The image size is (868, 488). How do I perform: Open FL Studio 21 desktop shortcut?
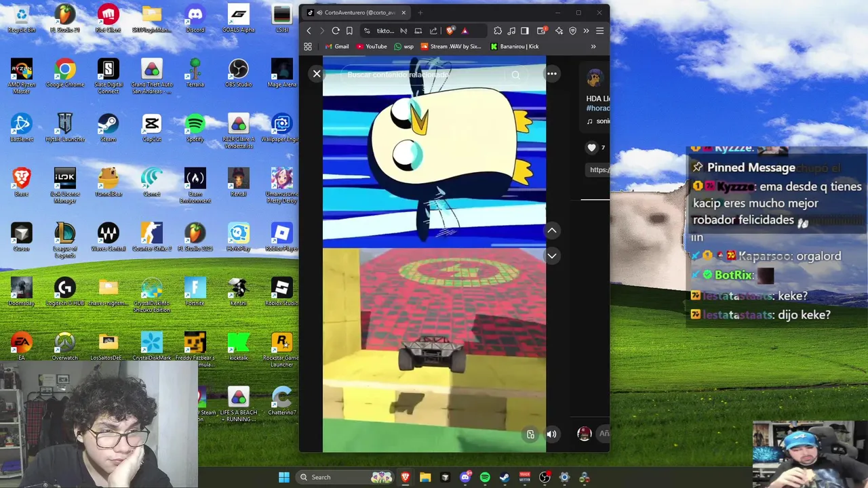point(65,18)
